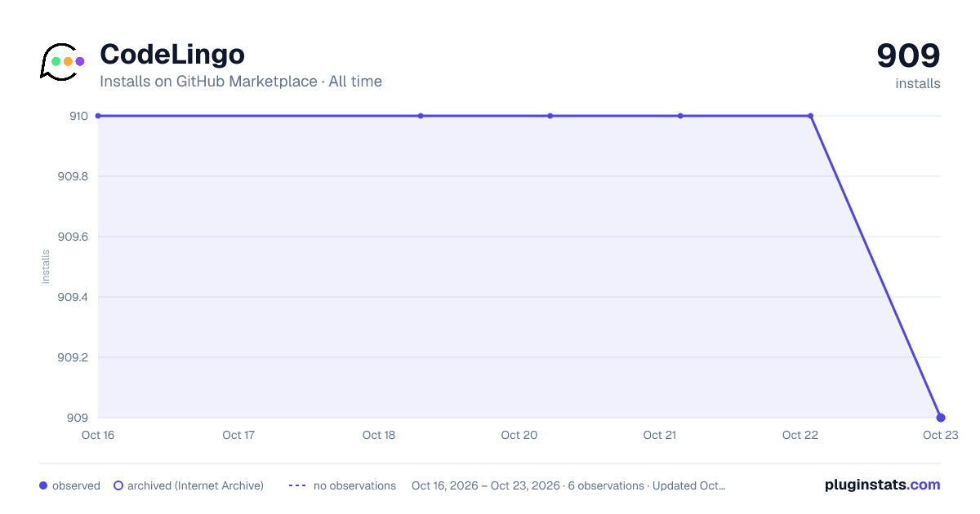Click the Oct 18 x-axis label
This screenshot has width=980, height=514.
click(379, 436)
